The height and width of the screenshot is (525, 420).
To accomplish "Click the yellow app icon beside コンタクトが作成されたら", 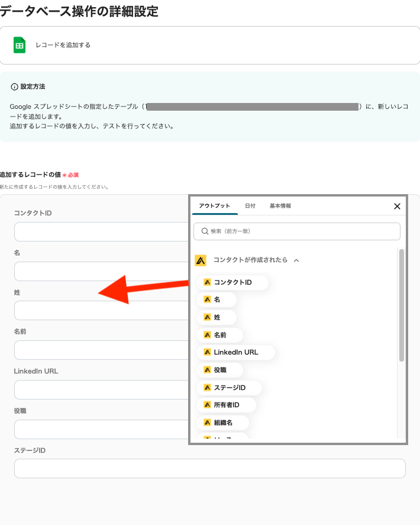I will tap(201, 260).
